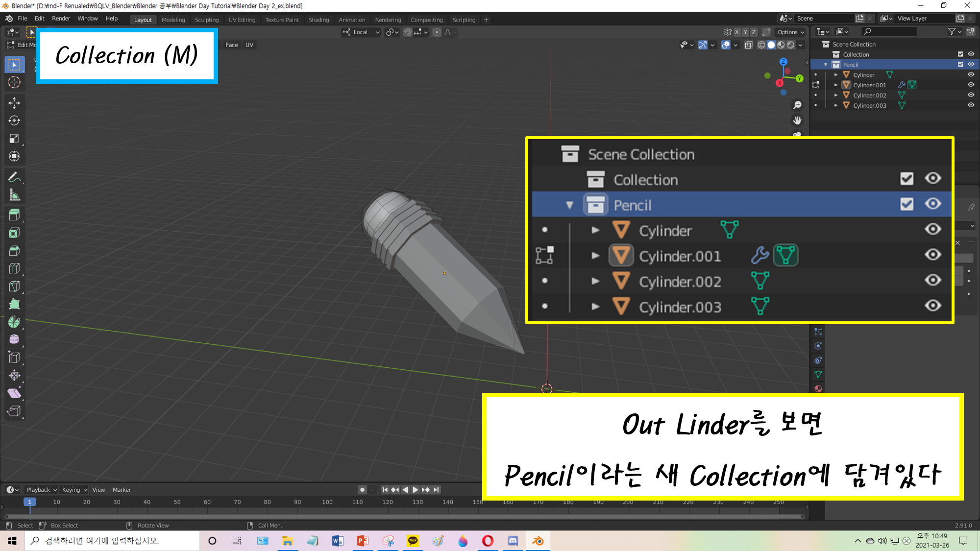Open the Render menu

(x=61, y=19)
